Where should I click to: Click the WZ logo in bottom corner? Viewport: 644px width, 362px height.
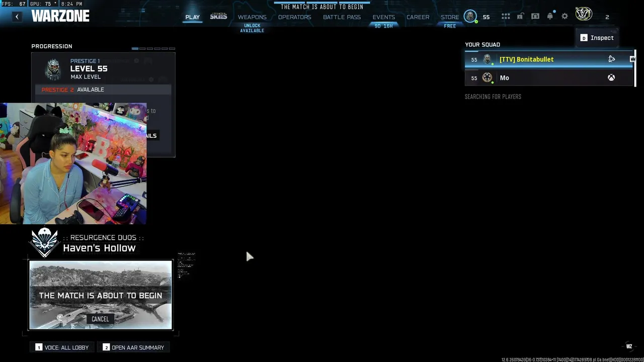(x=629, y=346)
